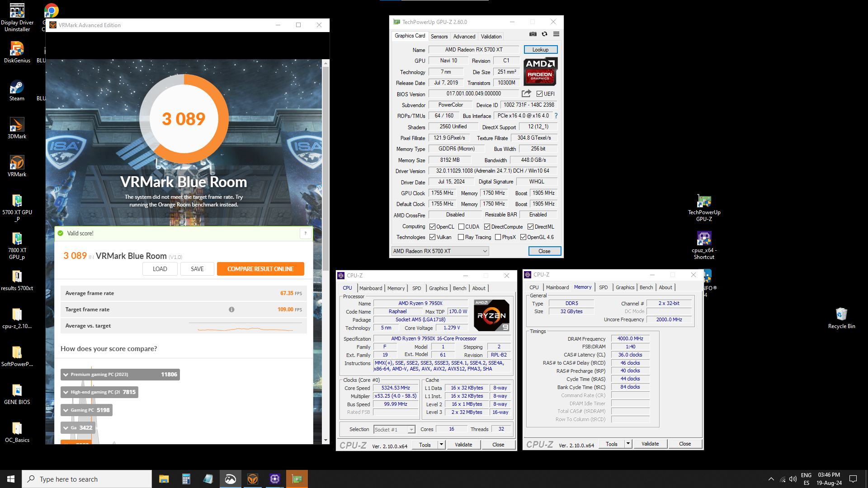Image resolution: width=868 pixels, height=488 pixels.
Task: Toggle Vulkan checkbox
Action: tap(432, 237)
